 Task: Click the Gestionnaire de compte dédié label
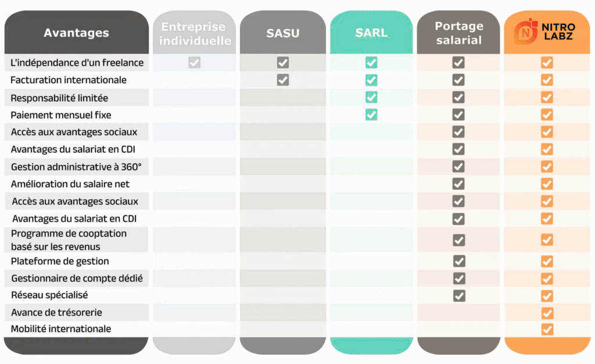pyautogui.click(x=77, y=279)
